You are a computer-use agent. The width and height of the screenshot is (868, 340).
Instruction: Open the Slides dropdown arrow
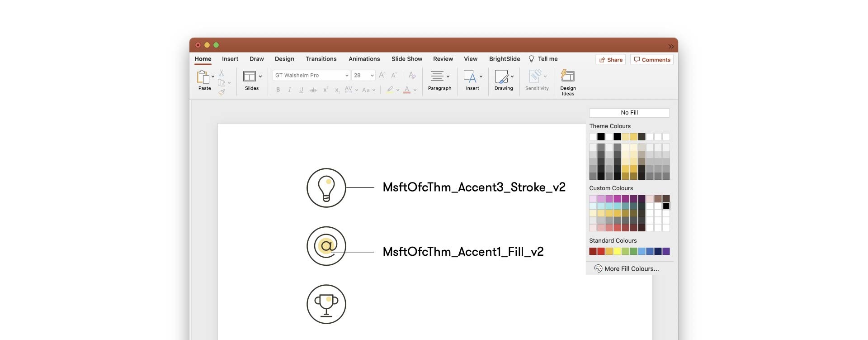(260, 77)
